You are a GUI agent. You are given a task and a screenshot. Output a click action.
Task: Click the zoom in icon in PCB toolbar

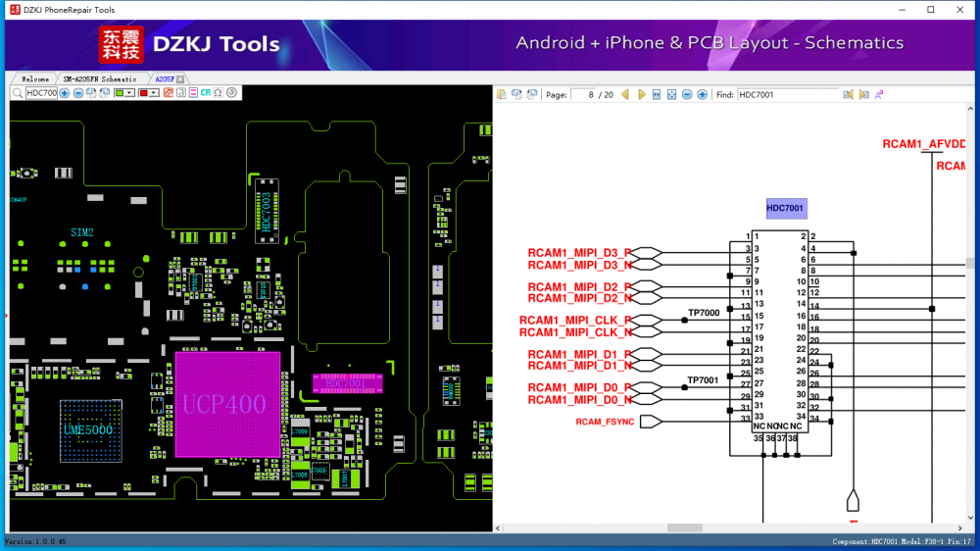(x=65, y=93)
